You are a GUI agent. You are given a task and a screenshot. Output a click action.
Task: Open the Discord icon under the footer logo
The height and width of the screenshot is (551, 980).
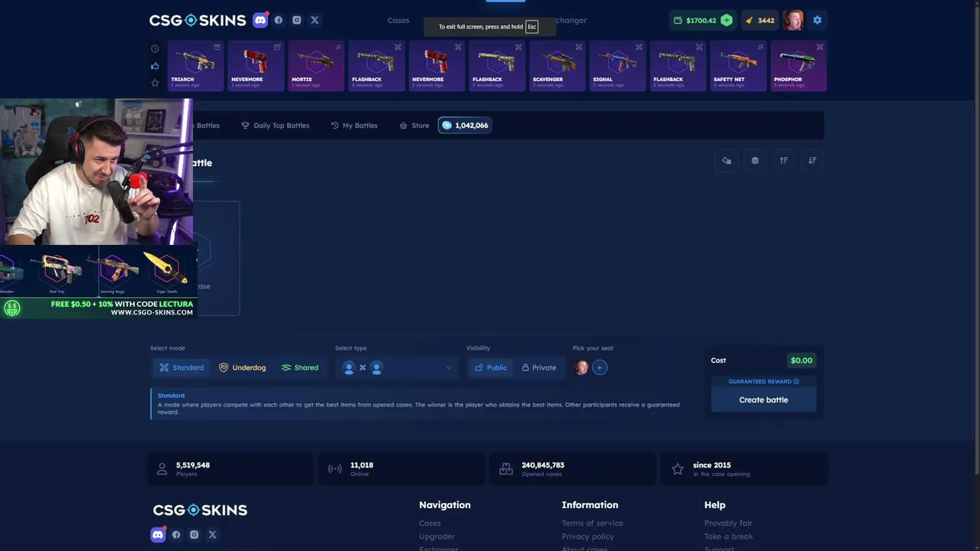[158, 535]
